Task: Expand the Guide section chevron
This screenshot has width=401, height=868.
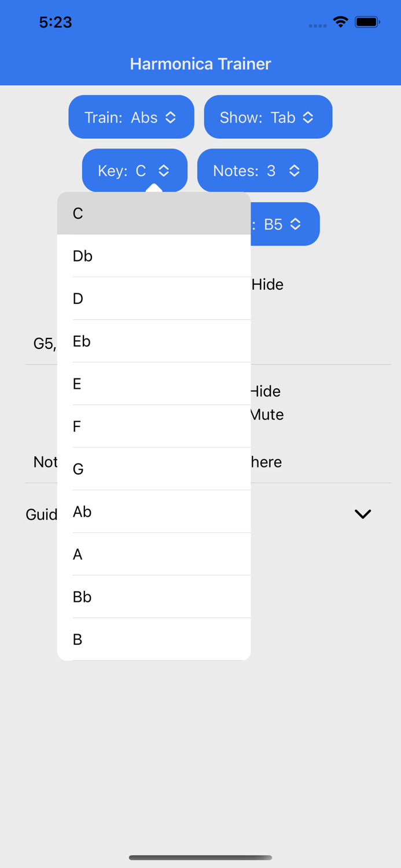Action: [x=363, y=514]
